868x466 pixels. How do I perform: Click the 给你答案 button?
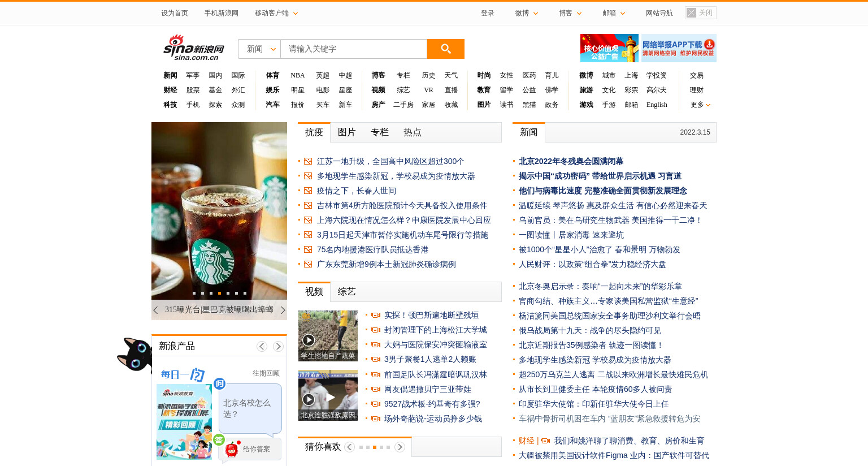[249, 450]
